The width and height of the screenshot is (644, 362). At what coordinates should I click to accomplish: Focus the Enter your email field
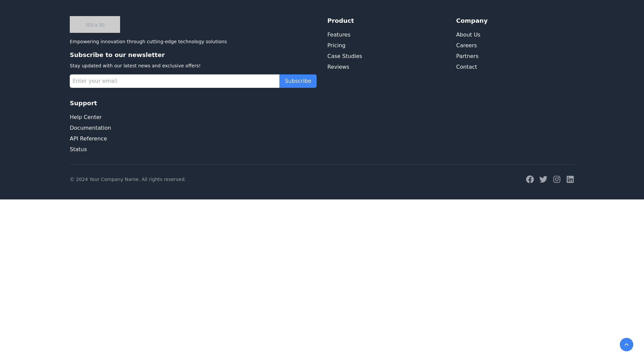pyautogui.click(x=174, y=81)
